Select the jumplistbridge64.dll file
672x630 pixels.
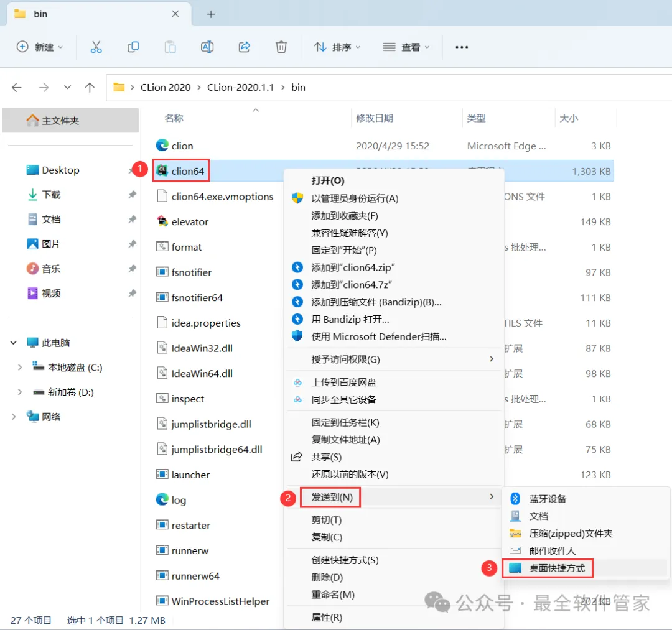[x=217, y=449]
